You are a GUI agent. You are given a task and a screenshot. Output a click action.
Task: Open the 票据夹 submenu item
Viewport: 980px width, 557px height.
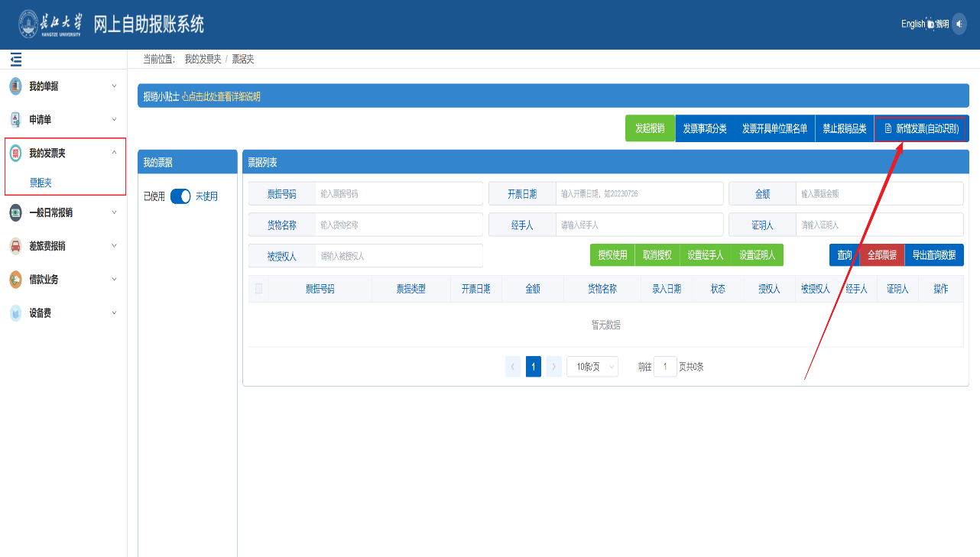41,183
